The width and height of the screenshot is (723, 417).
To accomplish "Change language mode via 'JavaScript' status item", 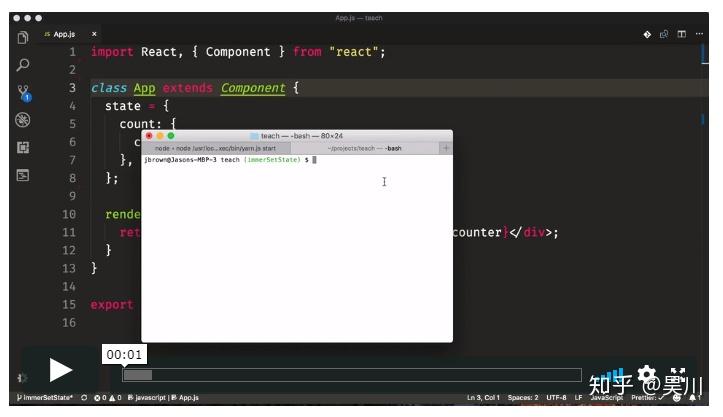I will click(x=606, y=398).
